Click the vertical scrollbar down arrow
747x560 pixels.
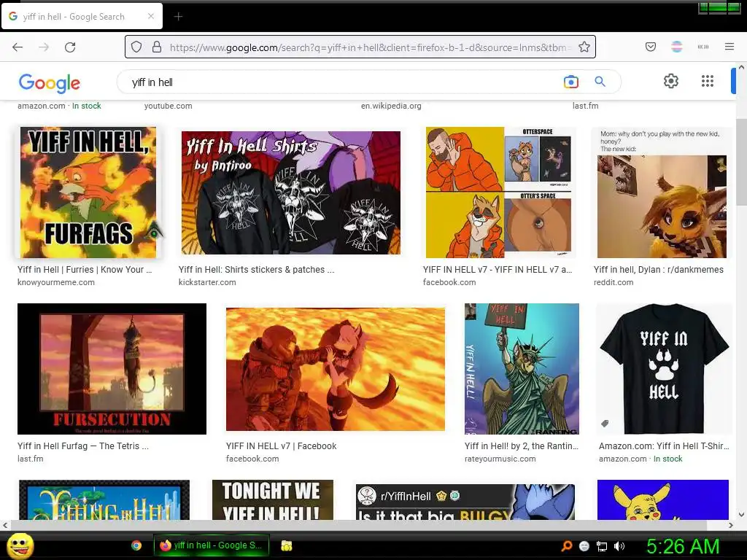[741, 514]
